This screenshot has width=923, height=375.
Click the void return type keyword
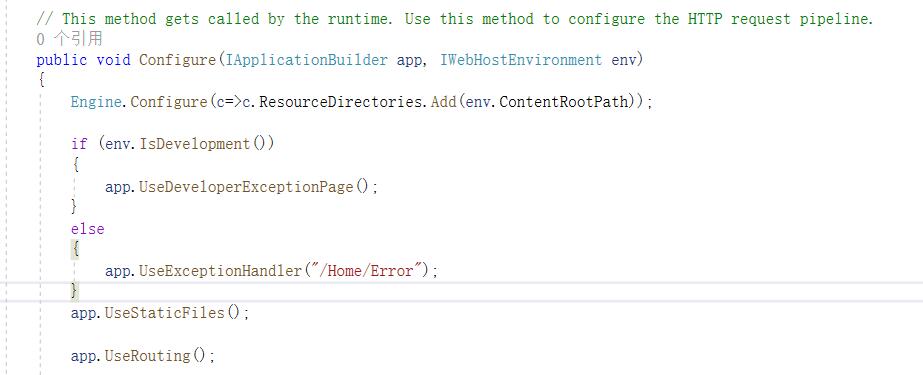pyautogui.click(x=114, y=60)
